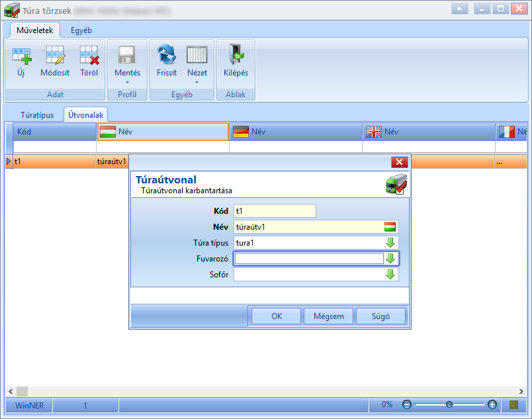Click the Kilépés exit door icon

point(236,54)
